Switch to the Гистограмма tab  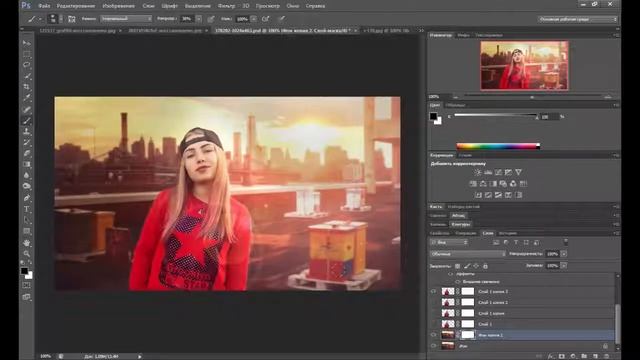pos(489,36)
